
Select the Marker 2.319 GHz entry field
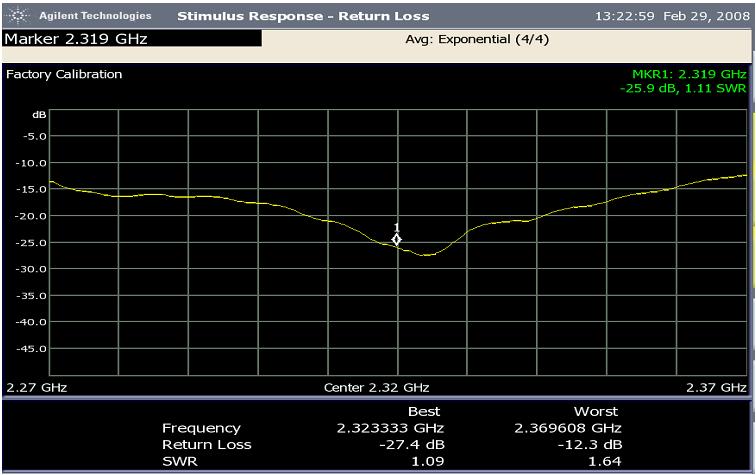tap(132, 39)
